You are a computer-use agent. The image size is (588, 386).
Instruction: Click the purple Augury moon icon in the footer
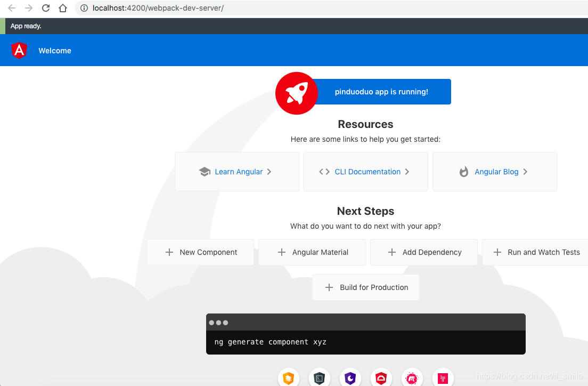(350, 379)
